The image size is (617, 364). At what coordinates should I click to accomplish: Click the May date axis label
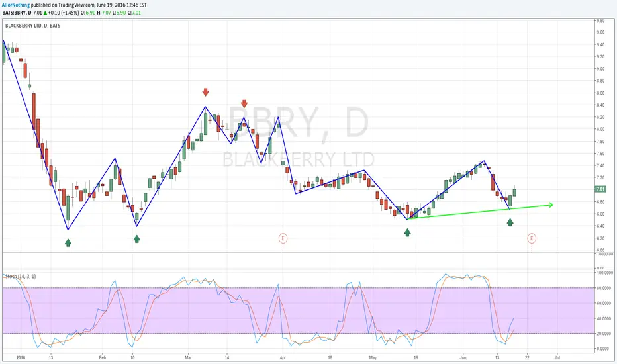pos(373,357)
